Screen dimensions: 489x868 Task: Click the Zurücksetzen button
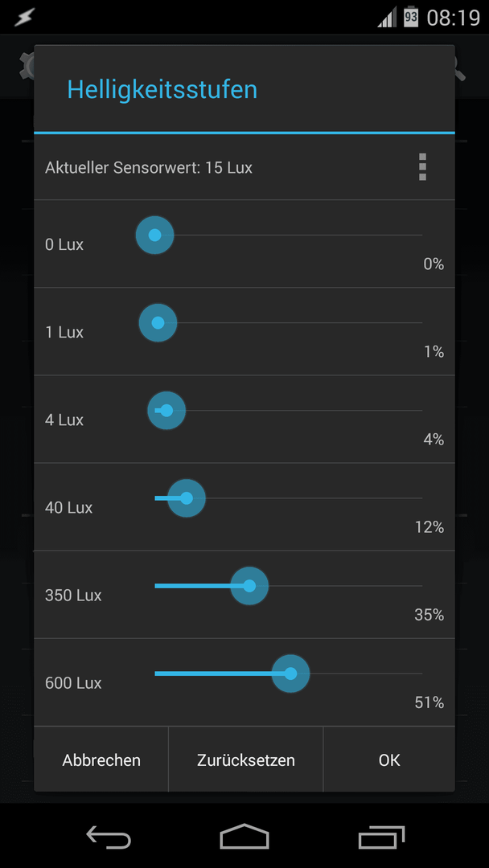(246, 759)
